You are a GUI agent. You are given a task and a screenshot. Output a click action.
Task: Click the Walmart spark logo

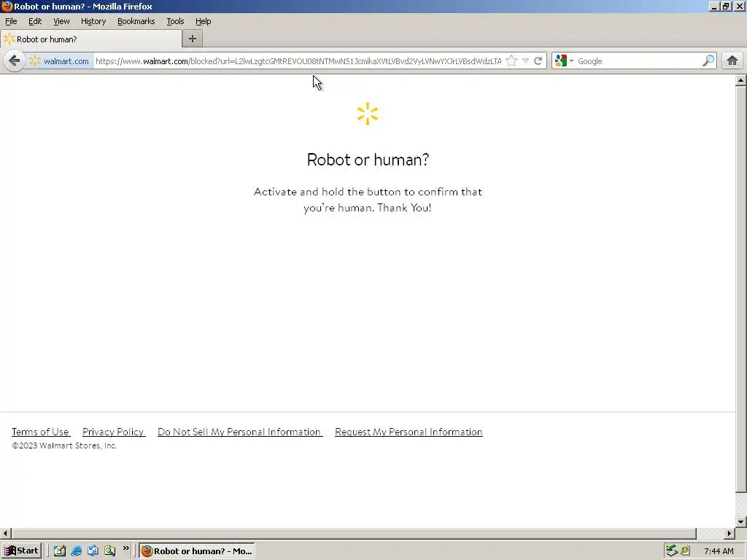pyautogui.click(x=368, y=114)
